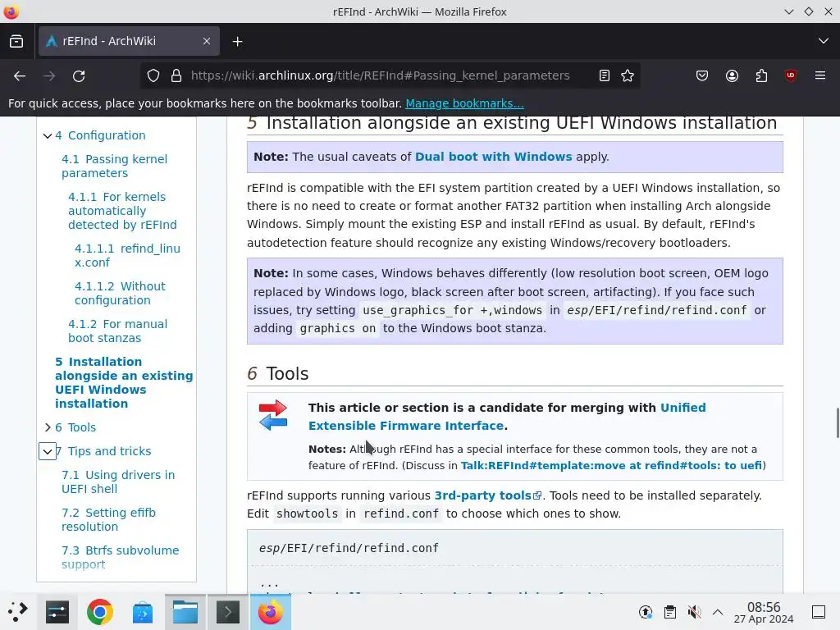Open 4.1.1 For kernels automatically detected

pos(122,211)
